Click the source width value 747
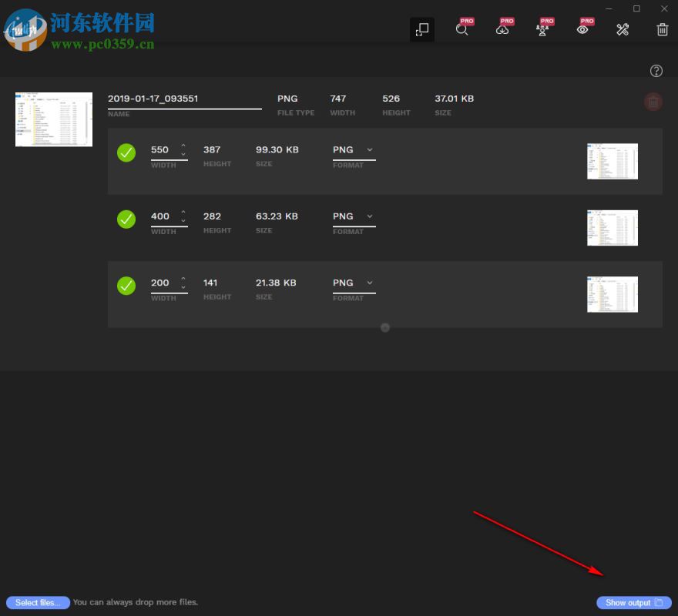Screen dimensions: 678x616 point(338,99)
